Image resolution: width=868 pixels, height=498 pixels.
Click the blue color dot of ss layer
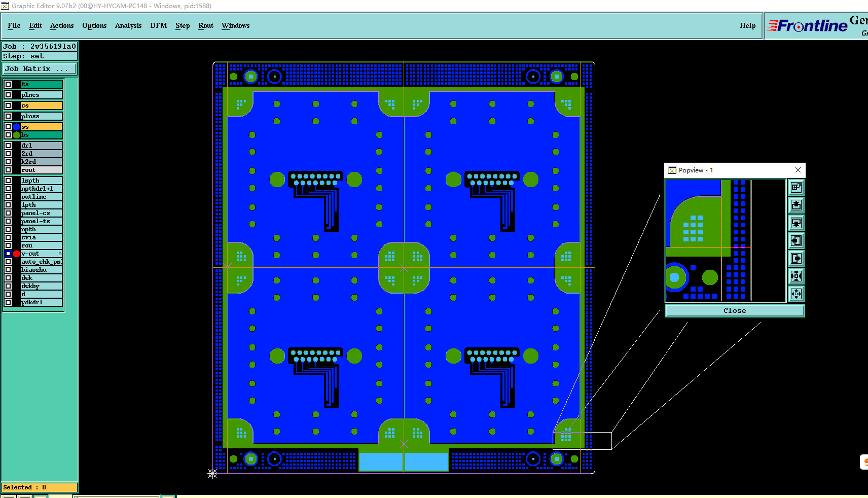(16, 127)
